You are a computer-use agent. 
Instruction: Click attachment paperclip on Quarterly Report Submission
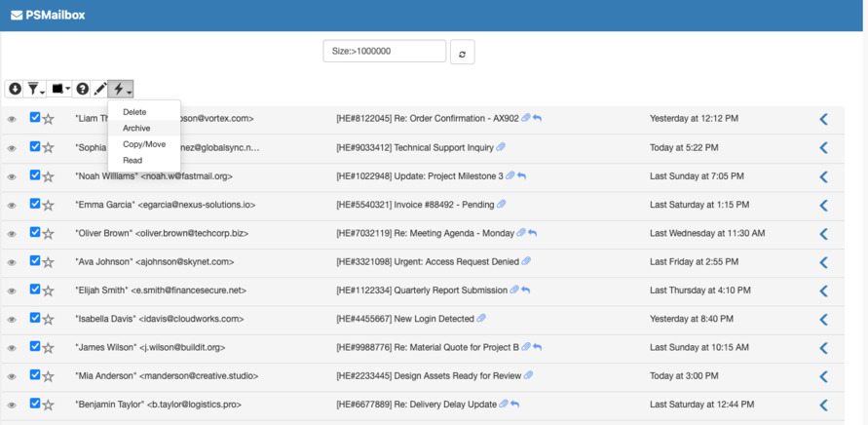click(x=513, y=290)
